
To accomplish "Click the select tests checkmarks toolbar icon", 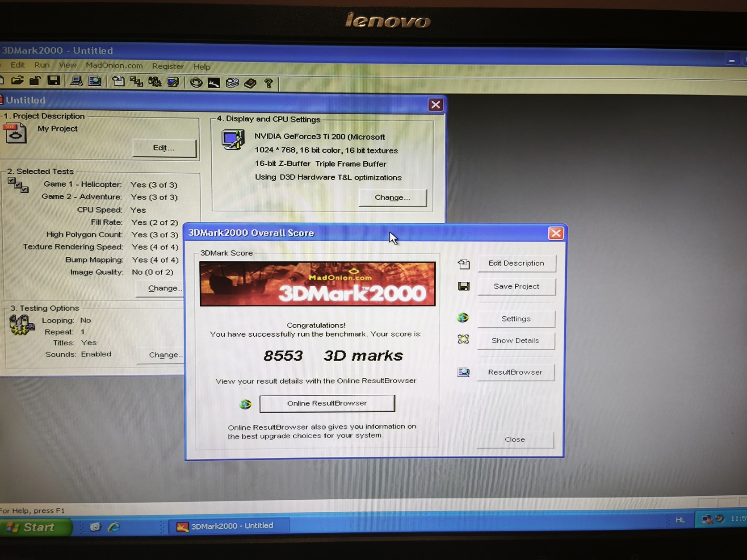I will (x=136, y=82).
